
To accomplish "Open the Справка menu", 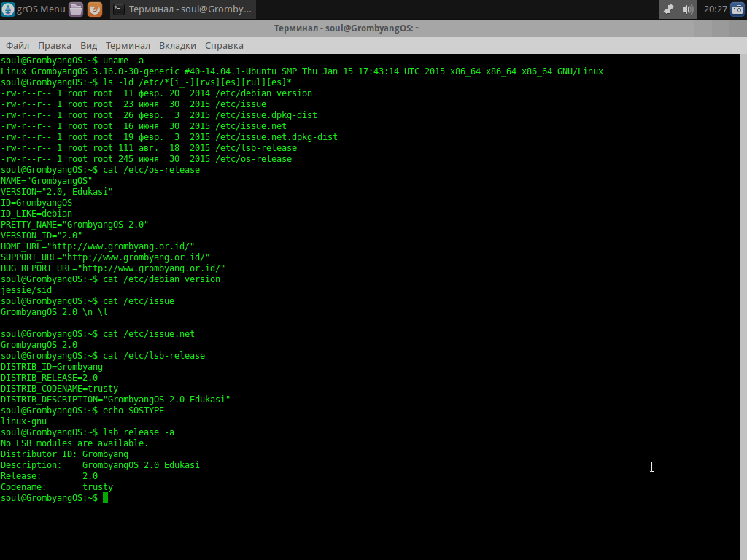I will (x=224, y=46).
